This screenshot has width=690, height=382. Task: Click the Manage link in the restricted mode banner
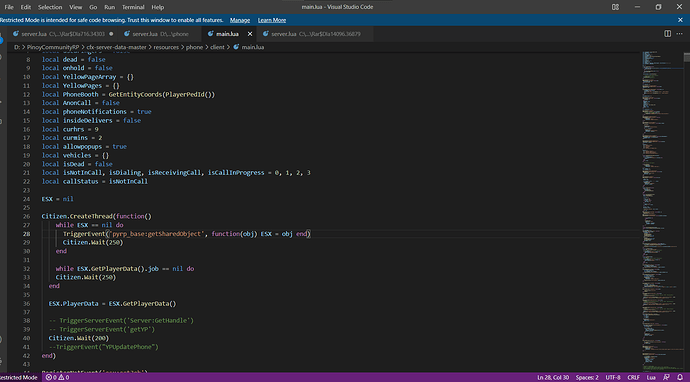click(x=240, y=20)
